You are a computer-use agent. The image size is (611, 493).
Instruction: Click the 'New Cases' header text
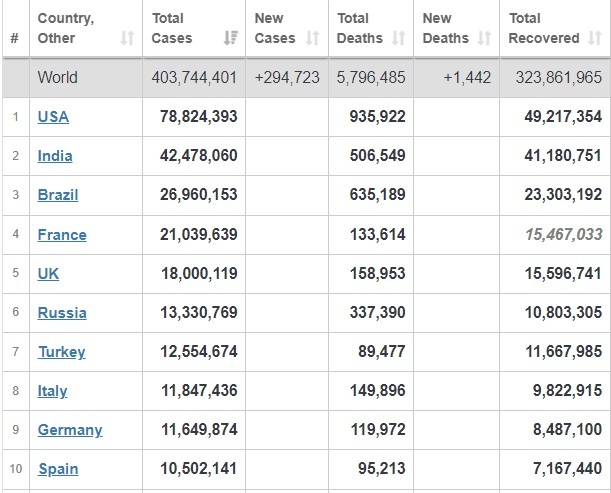(x=275, y=28)
